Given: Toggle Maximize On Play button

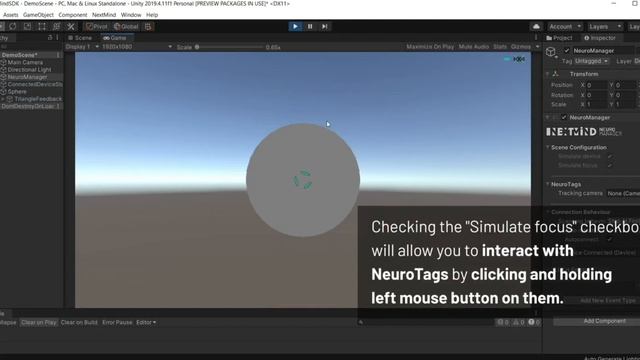Looking at the screenshot, I should tap(430, 47).
